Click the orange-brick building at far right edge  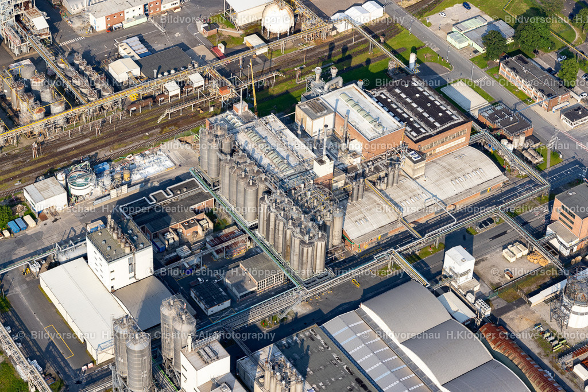pyautogui.click(x=571, y=215)
